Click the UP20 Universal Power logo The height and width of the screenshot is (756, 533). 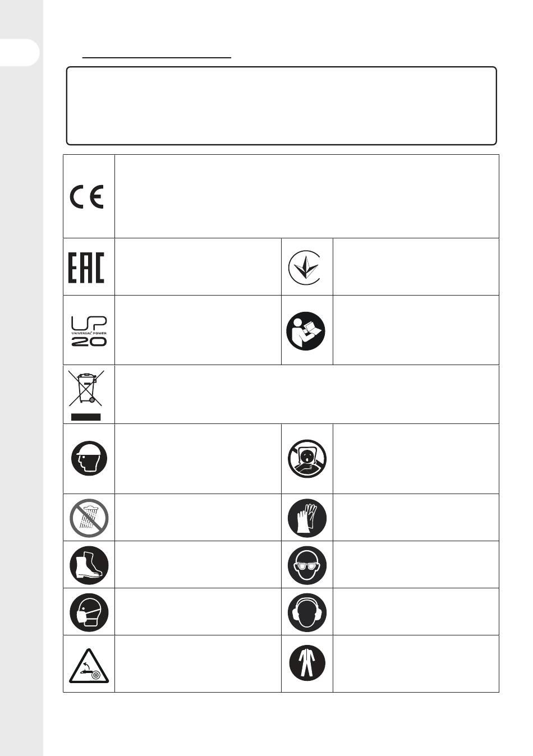click(89, 330)
